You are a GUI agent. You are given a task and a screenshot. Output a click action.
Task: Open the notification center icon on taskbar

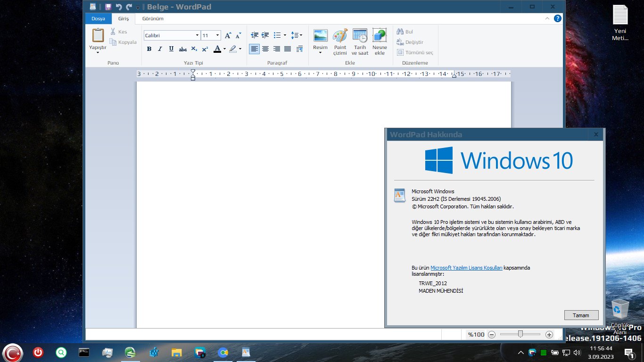click(x=628, y=353)
